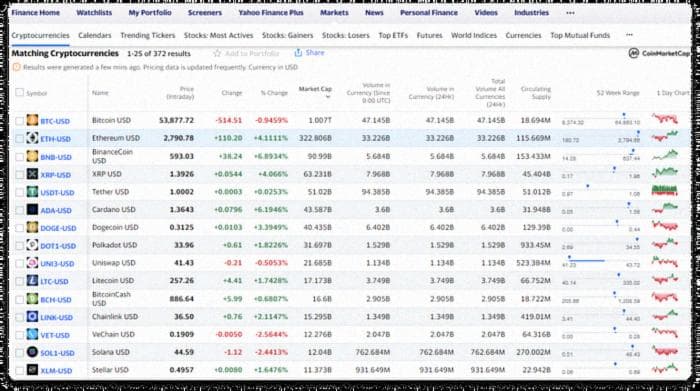Image resolution: width=700 pixels, height=391 pixels.
Task: Enable the LTC-USD row checkbox
Action: tap(19, 281)
